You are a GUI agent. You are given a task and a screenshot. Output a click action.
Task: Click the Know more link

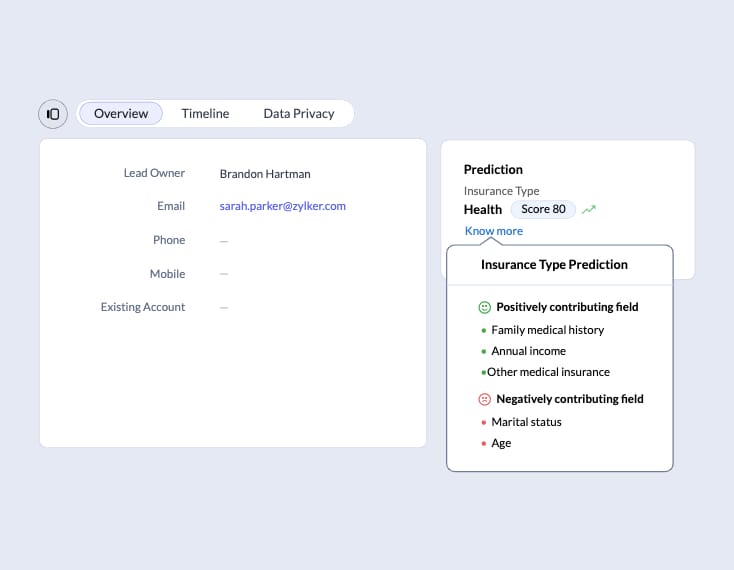pyautogui.click(x=493, y=231)
